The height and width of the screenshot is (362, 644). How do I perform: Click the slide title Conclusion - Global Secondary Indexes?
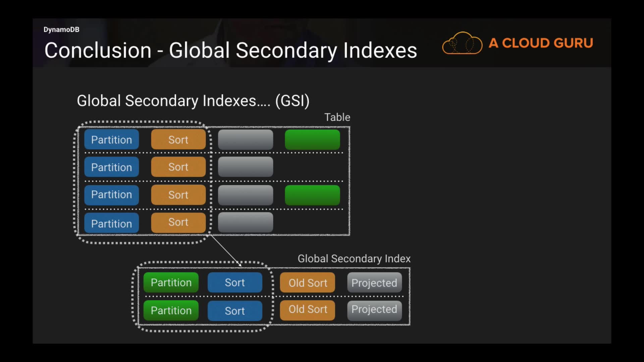pos(230,51)
